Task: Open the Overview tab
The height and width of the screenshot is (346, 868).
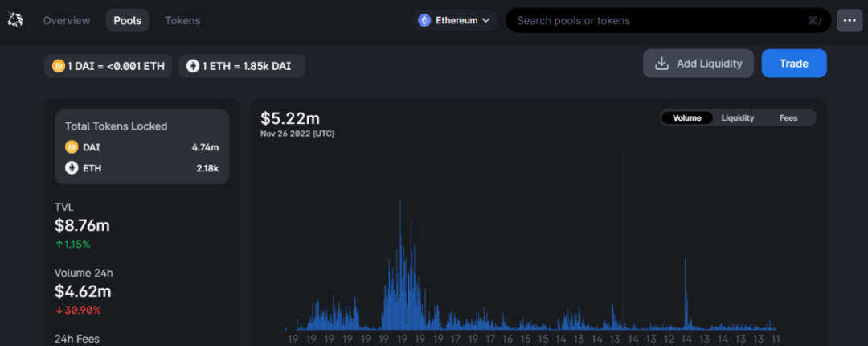Action: [x=67, y=20]
